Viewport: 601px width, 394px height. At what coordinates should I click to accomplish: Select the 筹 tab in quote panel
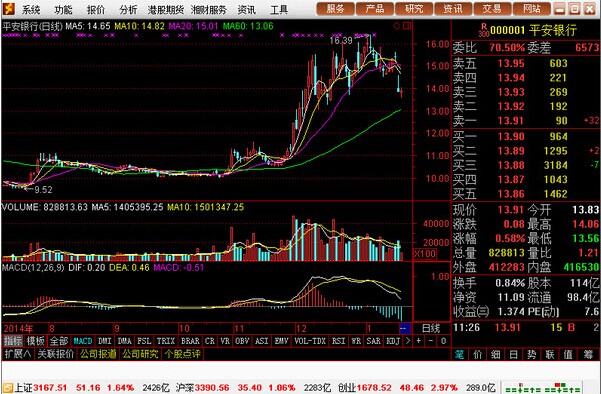[588, 355]
